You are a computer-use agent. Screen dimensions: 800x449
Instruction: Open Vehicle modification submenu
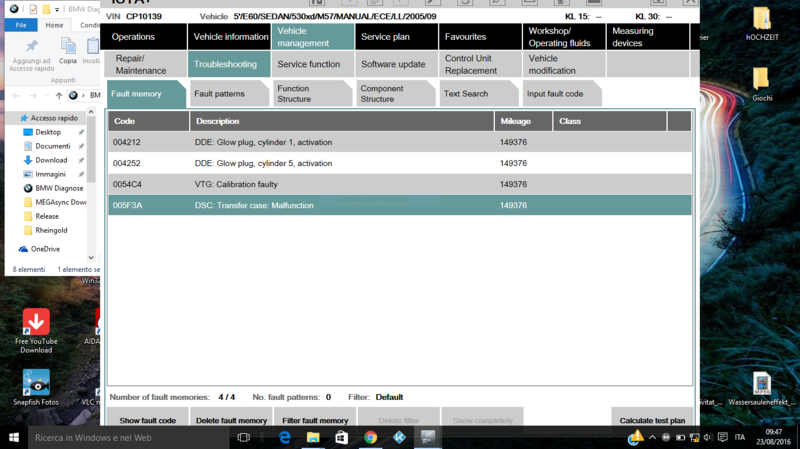tap(564, 64)
